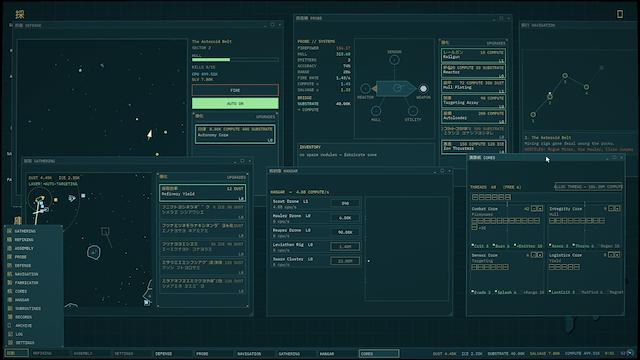Screen dimensions: 640x360
Task: Remove a thread from Combat Core
Action: click(x=533, y=209)
